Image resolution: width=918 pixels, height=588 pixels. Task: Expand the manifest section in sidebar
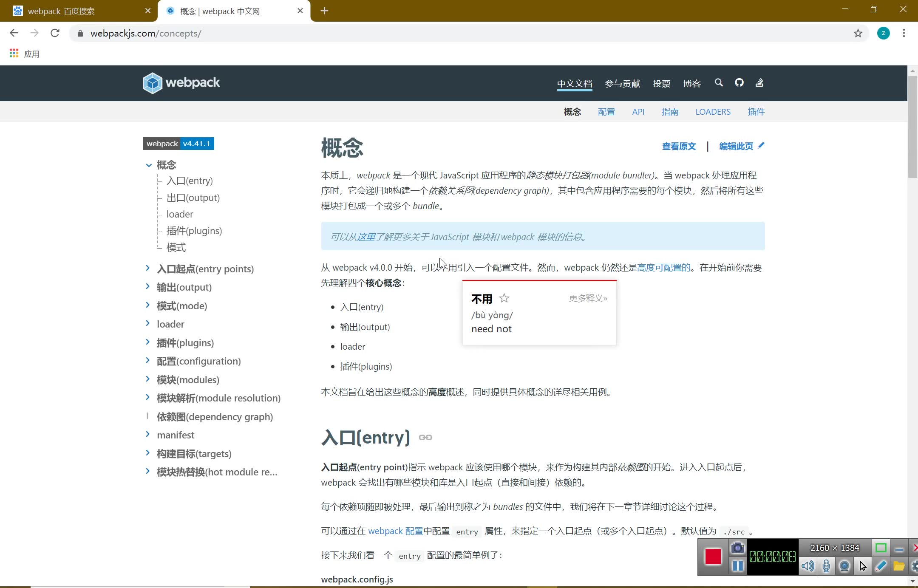[147, 434]
